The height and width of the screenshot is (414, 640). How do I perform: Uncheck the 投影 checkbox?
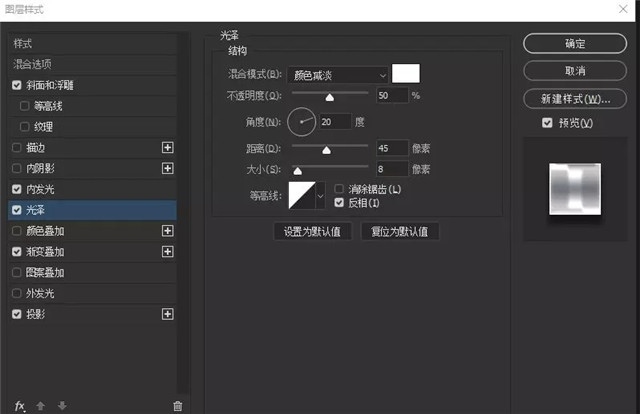click(x=17, y=314)
